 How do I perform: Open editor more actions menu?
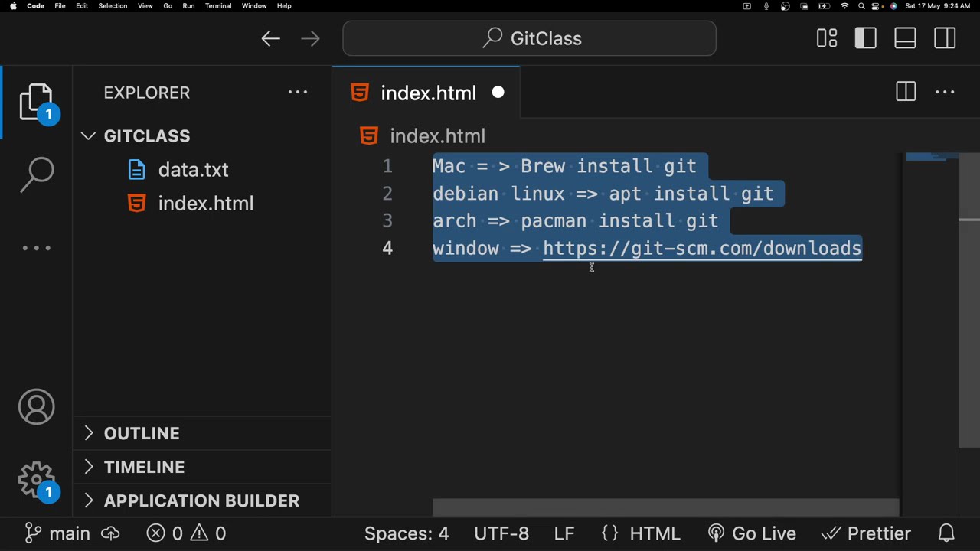(x=945, y=92)
